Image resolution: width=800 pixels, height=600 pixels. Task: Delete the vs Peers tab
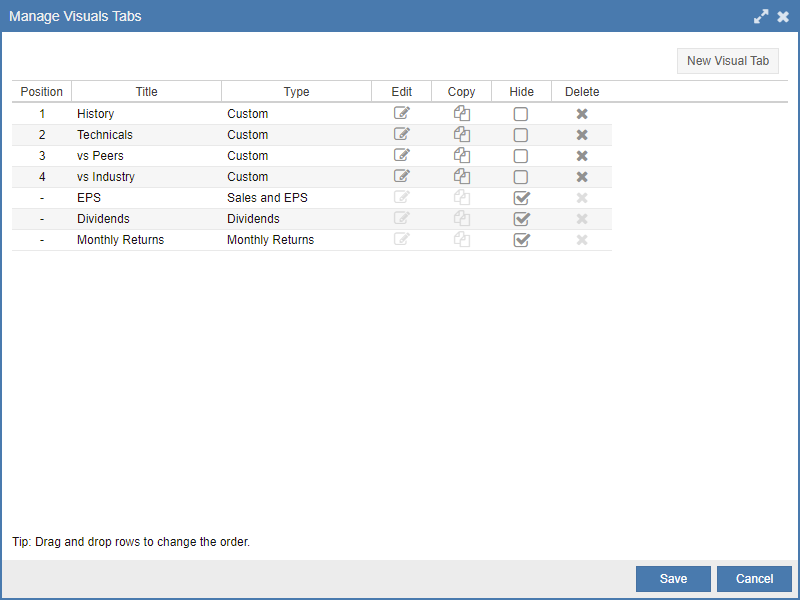[582, 156]
